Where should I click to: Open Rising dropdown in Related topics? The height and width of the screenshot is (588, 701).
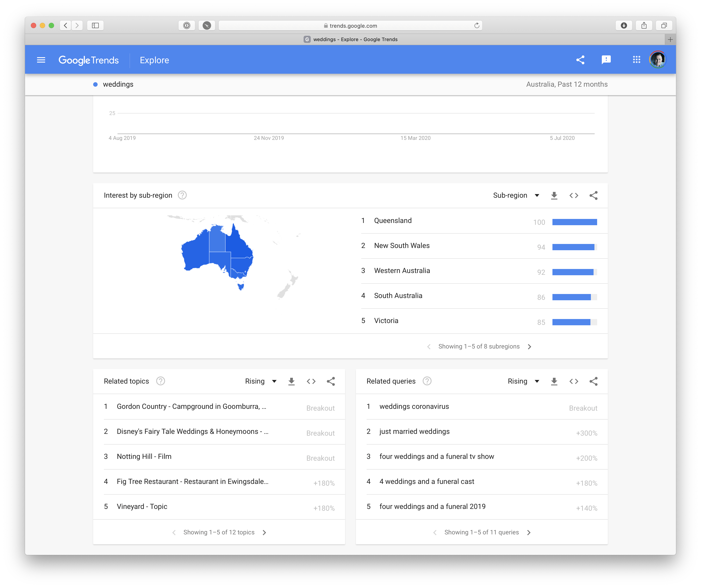[x=261, y=381]
